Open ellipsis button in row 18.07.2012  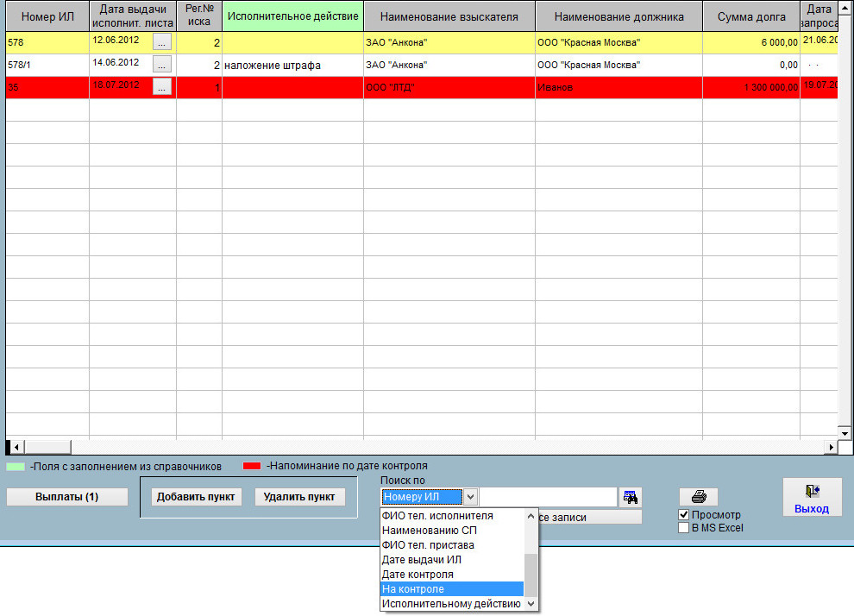coord(162,86)
